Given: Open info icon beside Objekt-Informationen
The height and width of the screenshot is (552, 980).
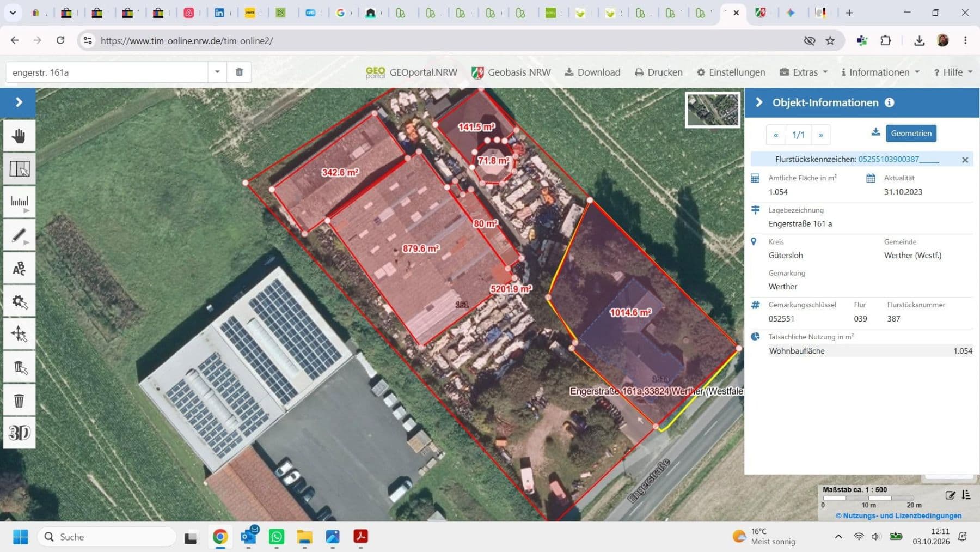Looking at the screenshot, I should [889, 102].
